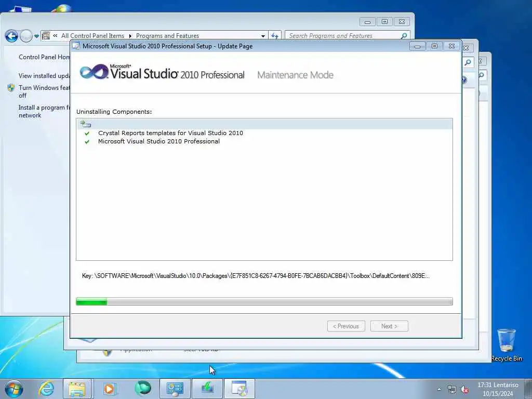This screenshot has width=532, height=399.
Task: Click the Previous button in setup
Action: tap(346, 326)
